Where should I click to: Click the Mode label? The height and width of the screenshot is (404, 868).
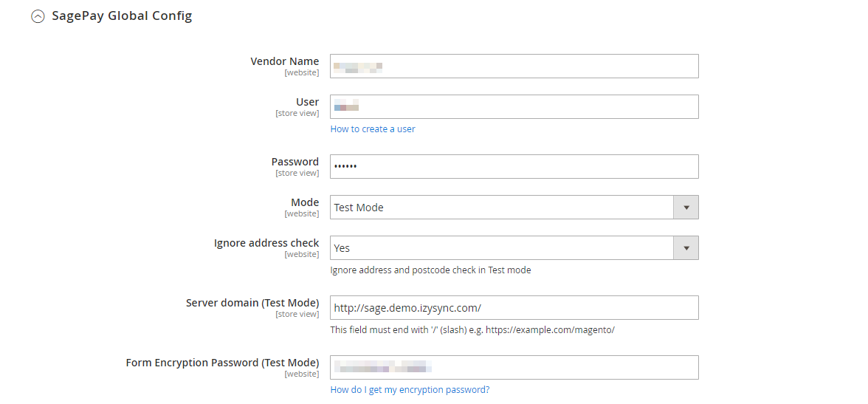click(x=305, y=202)
